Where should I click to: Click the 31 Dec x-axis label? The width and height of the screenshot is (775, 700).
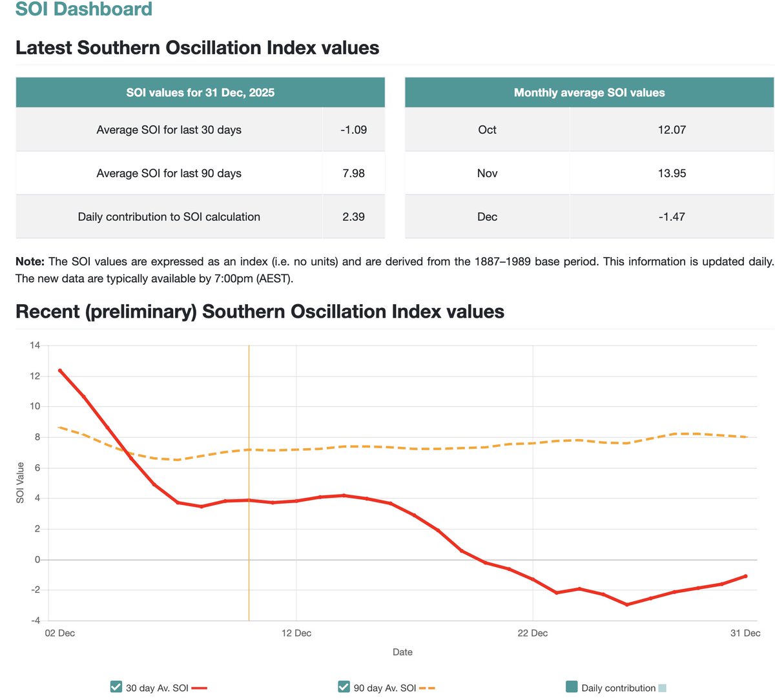pyautogui.click(x=745, y=633)
